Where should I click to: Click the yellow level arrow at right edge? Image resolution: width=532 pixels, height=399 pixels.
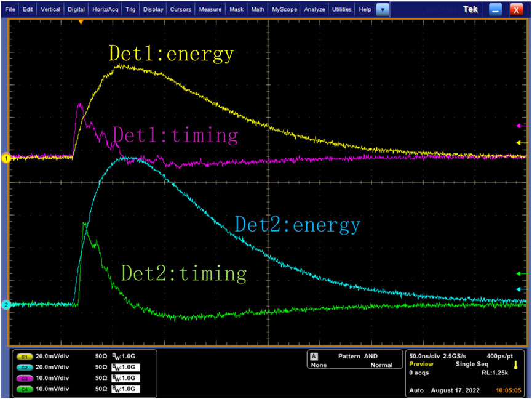(522, 143)
